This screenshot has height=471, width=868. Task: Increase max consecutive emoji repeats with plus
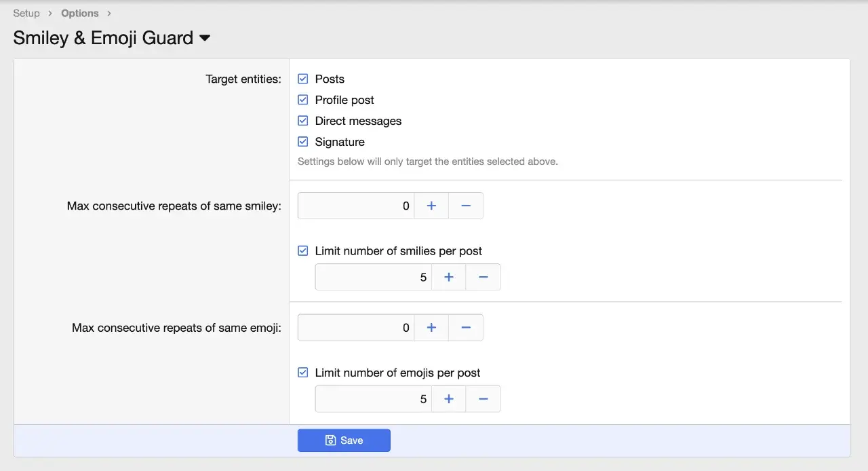(431, 328)
